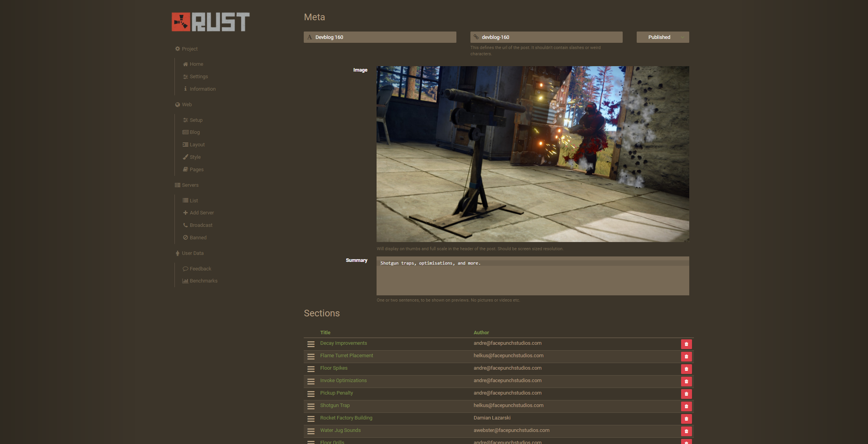This screenshot has width=868, height=444.
Task: Click the Title column header
Action: coord(325,333)
